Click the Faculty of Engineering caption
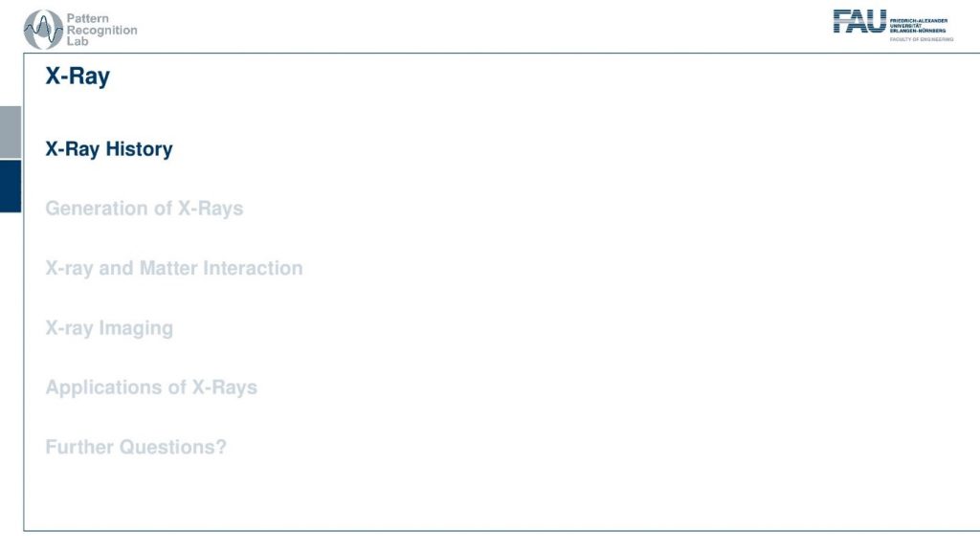This screenshot has height=553, width=980. [922, 39]
